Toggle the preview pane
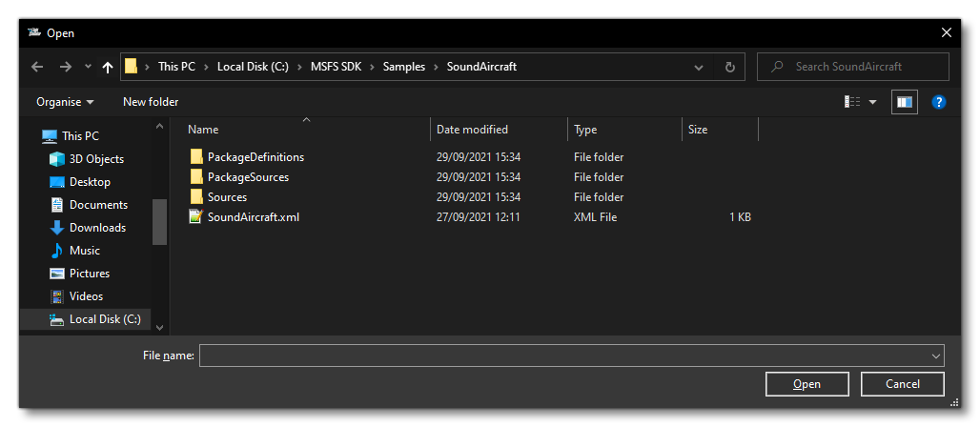 (905, 102)
